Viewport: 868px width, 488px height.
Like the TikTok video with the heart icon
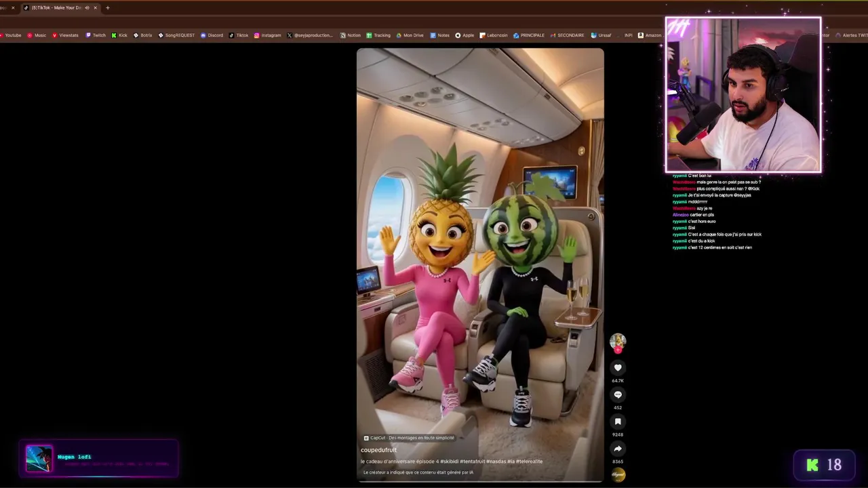point(617,367)
